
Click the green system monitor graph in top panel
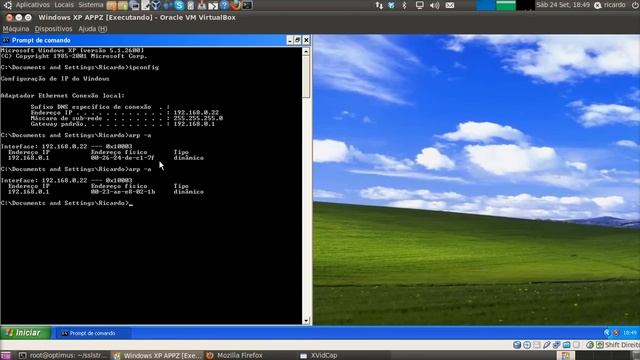pyautogui.click(x=506, y=5)
